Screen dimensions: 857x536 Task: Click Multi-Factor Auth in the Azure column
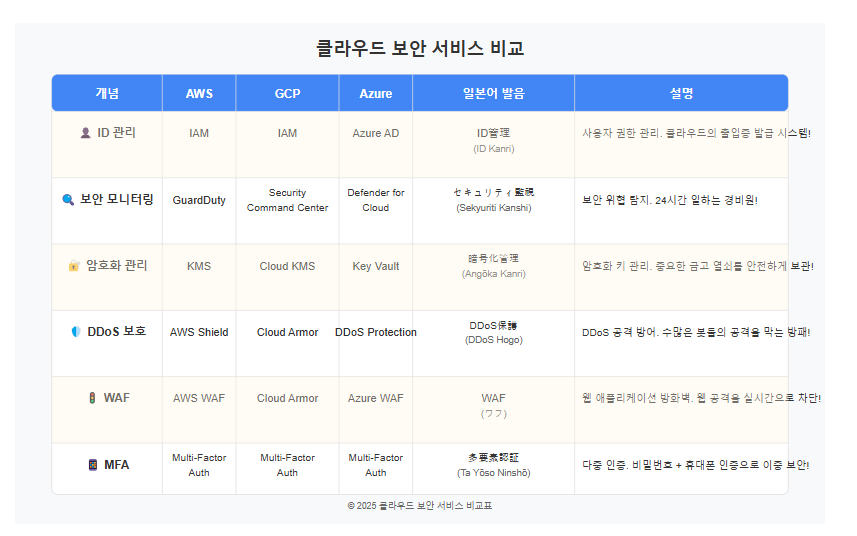pyautogui.click(x=375, y=465)
